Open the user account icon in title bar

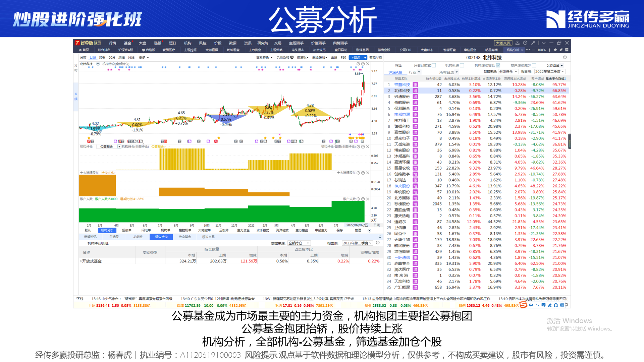pyautogui.click(x=517, y=43)
